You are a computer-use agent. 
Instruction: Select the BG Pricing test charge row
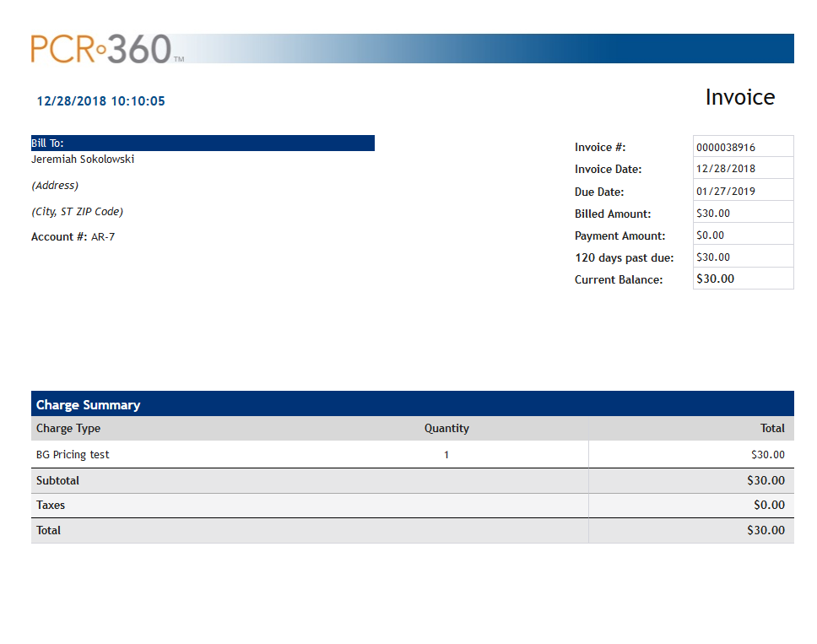click(73, 455)
